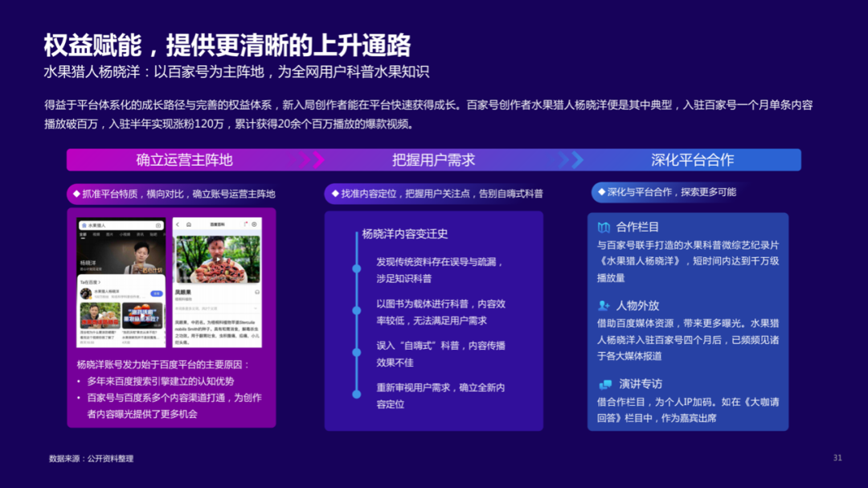Click the book icon beside 合作栏目
Image resolution: width=868 pixels, height=488 pixels.
(604, 227)
